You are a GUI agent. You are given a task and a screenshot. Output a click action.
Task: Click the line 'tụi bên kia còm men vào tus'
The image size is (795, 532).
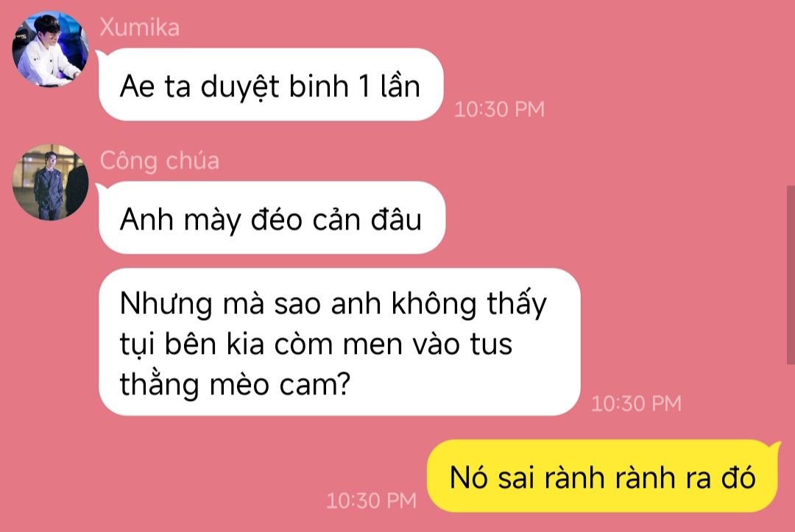click(316, 344)
